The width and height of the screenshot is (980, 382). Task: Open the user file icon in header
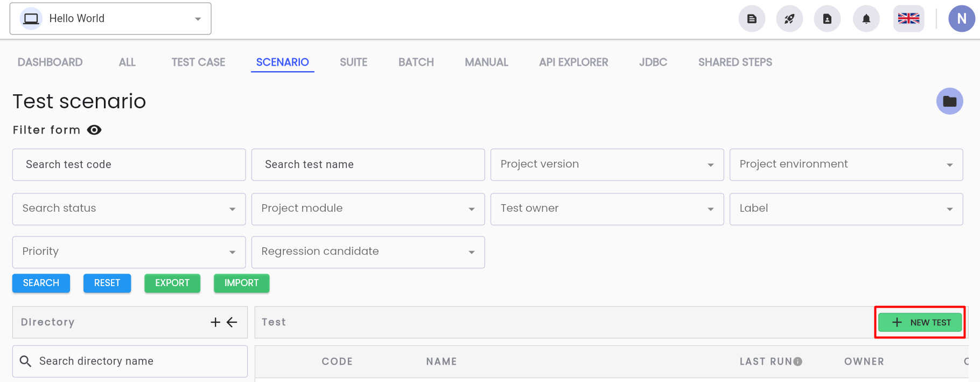[x=827, y=19]
